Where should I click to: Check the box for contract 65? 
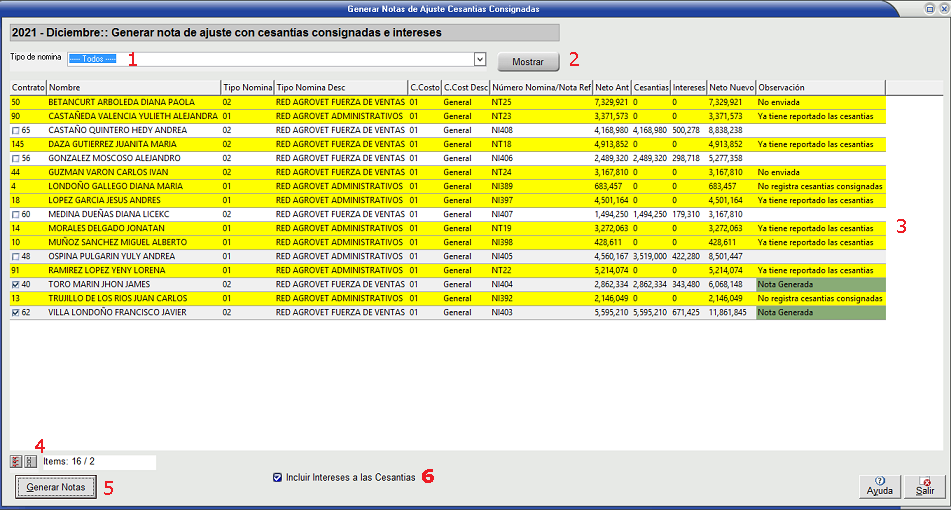(x=15, y=130)
